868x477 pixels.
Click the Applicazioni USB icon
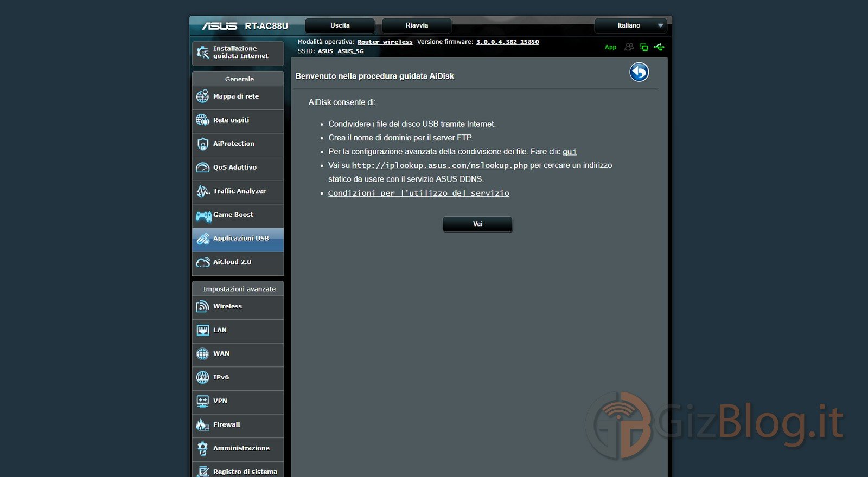click(x=203, y=238)
